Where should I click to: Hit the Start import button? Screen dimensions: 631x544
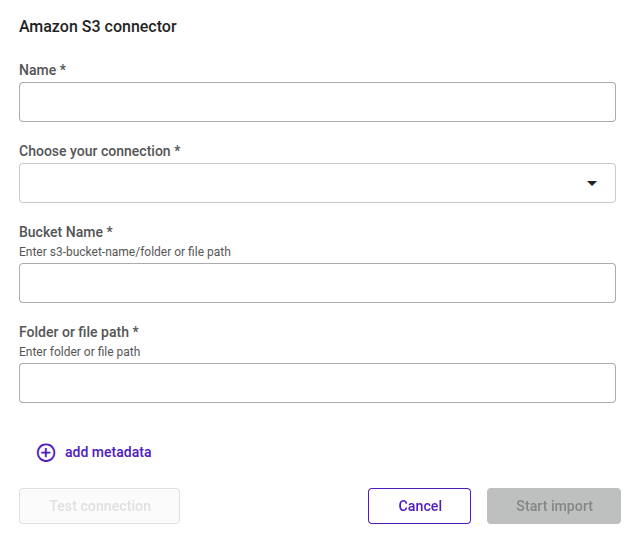click(554, 506)
